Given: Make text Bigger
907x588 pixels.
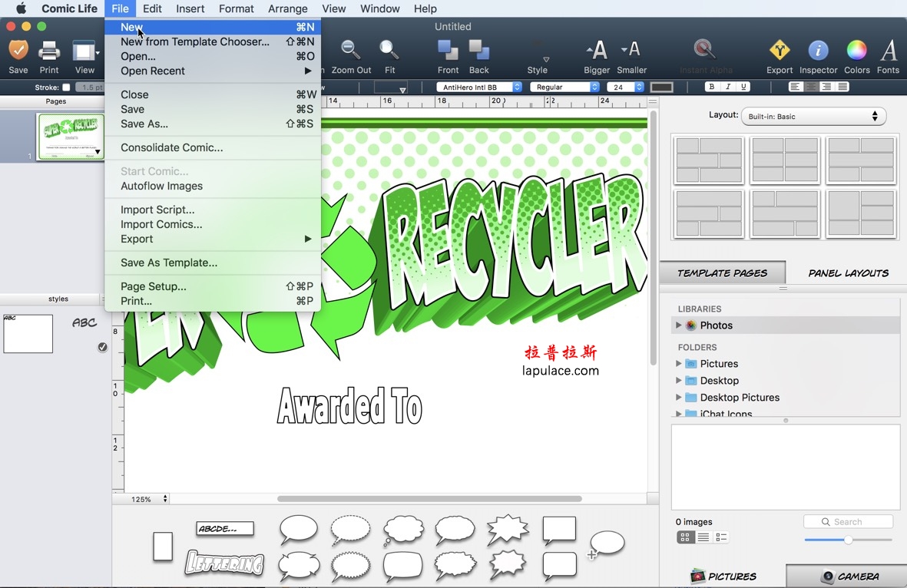Looking at the screenshot, I should click(597, 51).
